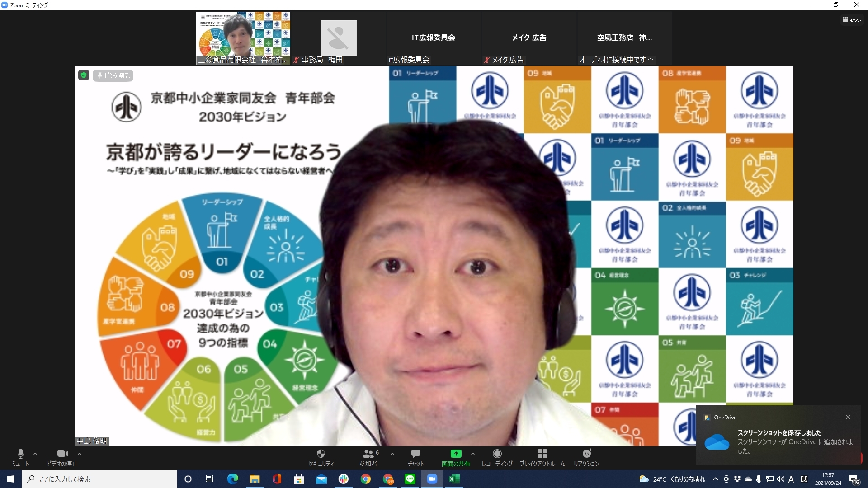The height and width of the screenshot is (488, 868).
Task: Open the Windows Start menu
Action: [11, 479]
